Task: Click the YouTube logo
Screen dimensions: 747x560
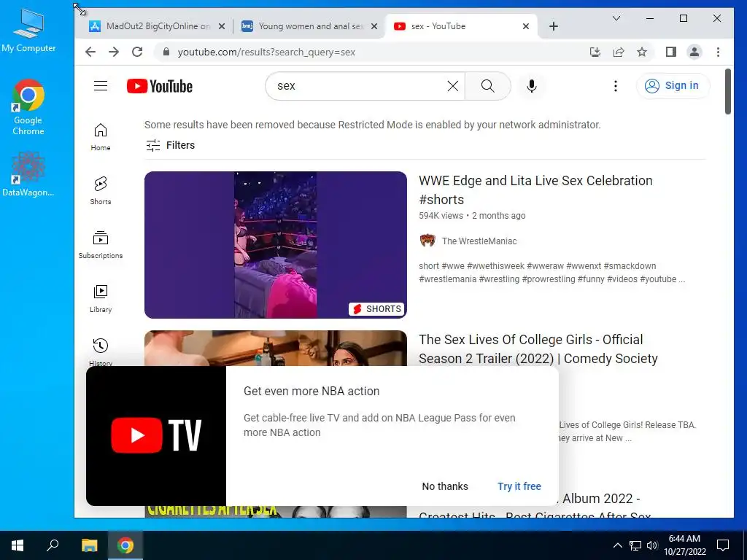Action: click(x=160, y=86)
